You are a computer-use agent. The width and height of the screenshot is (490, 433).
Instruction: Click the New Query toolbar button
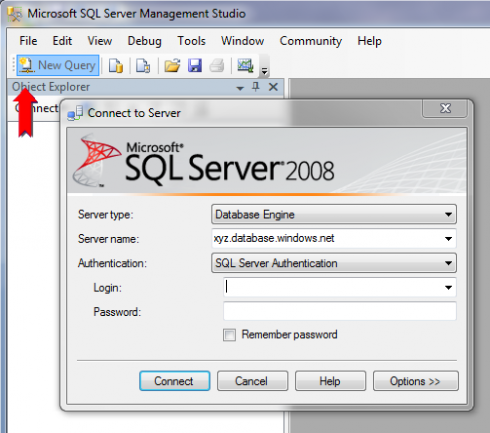(58, 65)
